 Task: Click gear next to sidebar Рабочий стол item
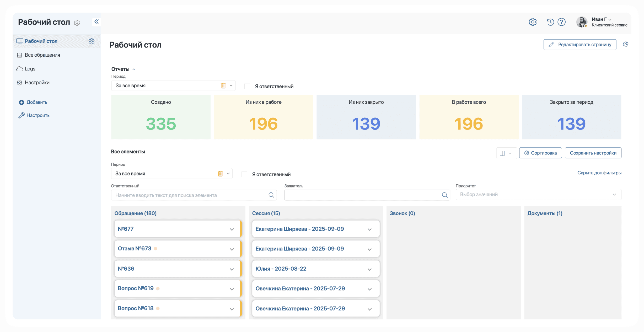(x=91, y=41)
